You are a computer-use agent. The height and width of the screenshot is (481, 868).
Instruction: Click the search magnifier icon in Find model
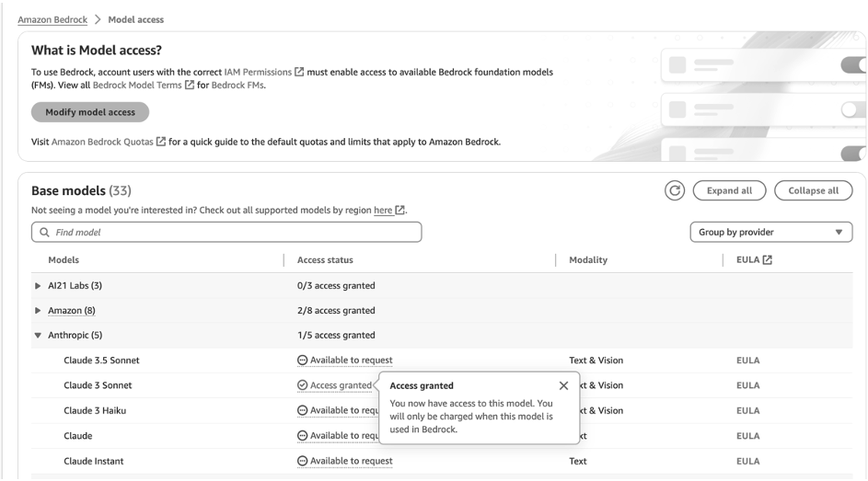pos(44,232)
